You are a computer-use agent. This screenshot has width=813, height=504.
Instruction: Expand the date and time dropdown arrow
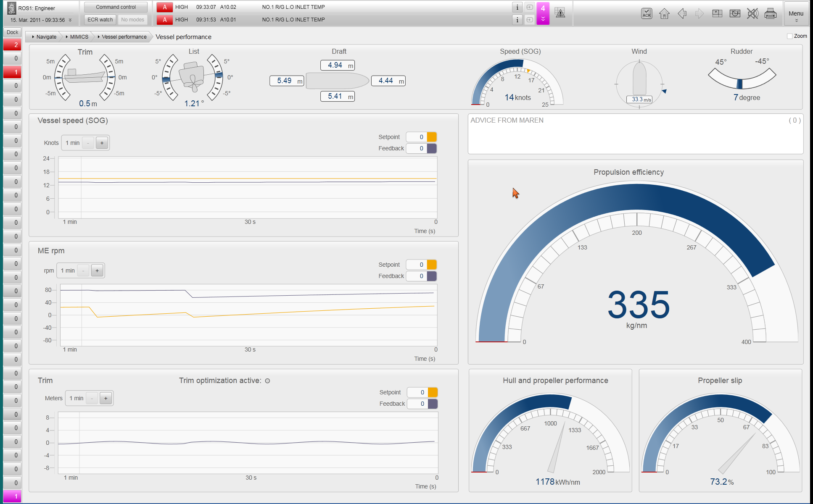click(x=70, y=20)
